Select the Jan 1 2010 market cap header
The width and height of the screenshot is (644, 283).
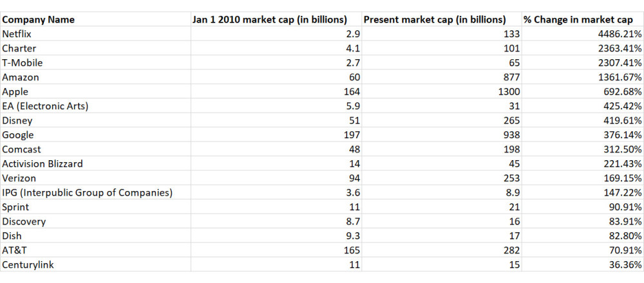[276, 19]
